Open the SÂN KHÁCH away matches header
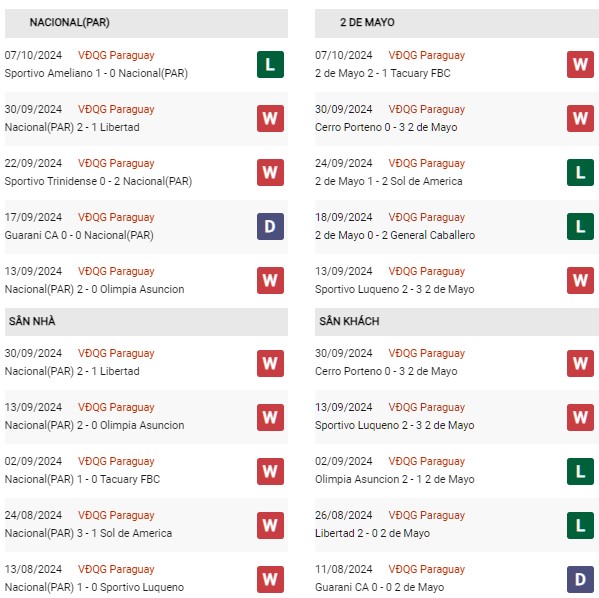The image size is (599, 598). (x=457, y=322)
